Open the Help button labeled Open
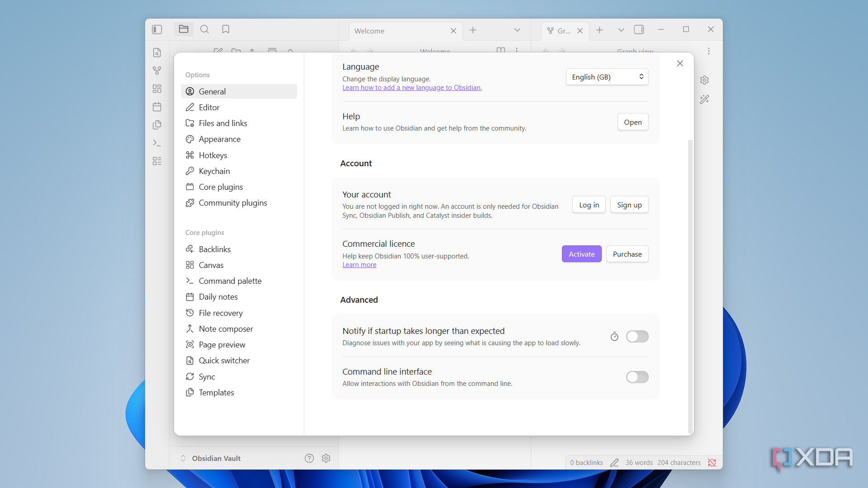Viewport: 868px width, 488px height. 633,122
